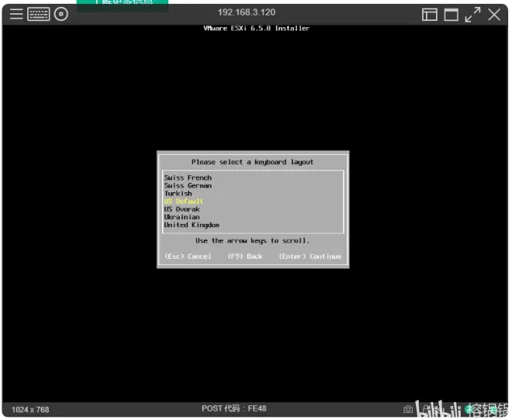This screenshot has width=512, height=420.
Task: Maximize the remote console window
Action: [451, 15]
